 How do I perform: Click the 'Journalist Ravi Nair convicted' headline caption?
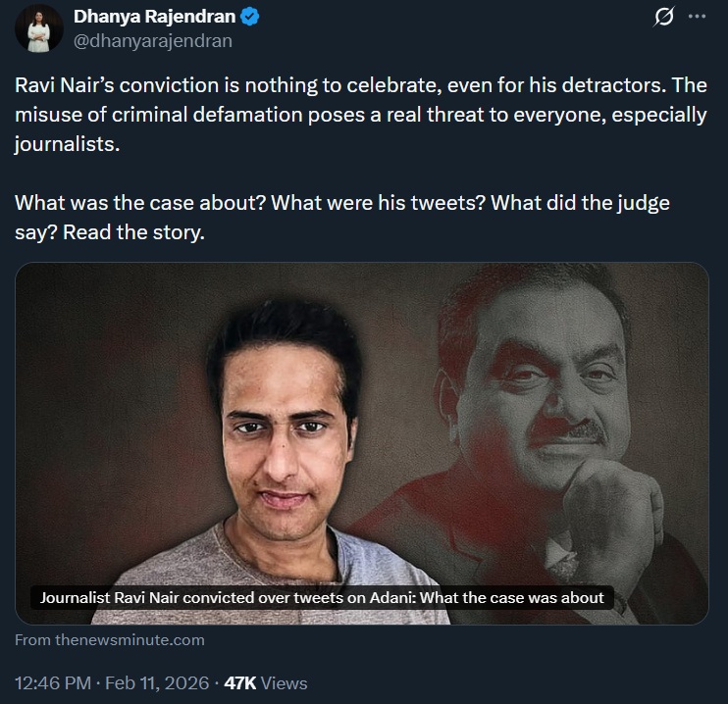(x=321, y=597)
